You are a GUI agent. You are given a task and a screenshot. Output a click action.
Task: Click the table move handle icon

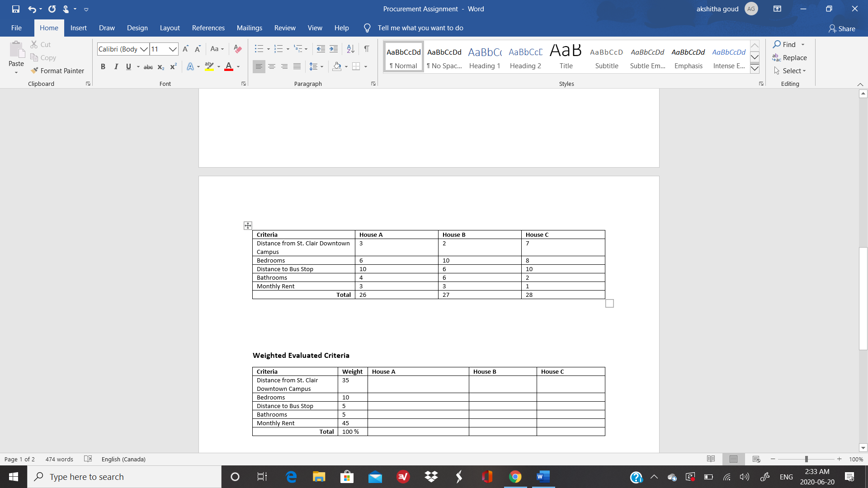248,225
